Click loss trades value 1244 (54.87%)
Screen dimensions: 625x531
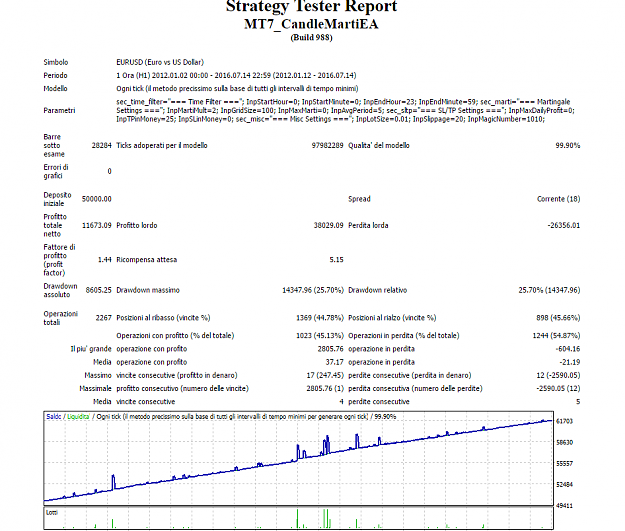(556, 336)
